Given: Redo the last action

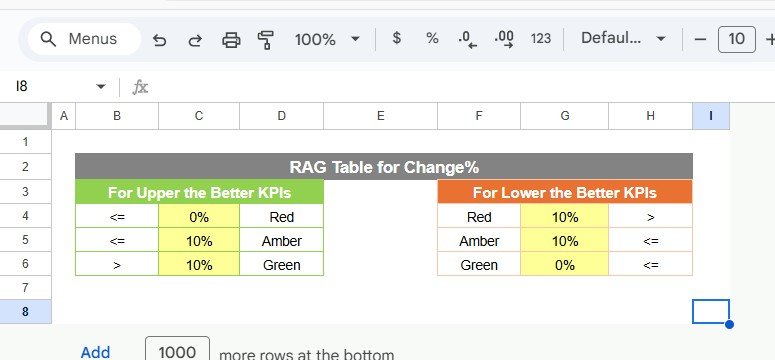Looking at the screenshot, I should [195, 40].
